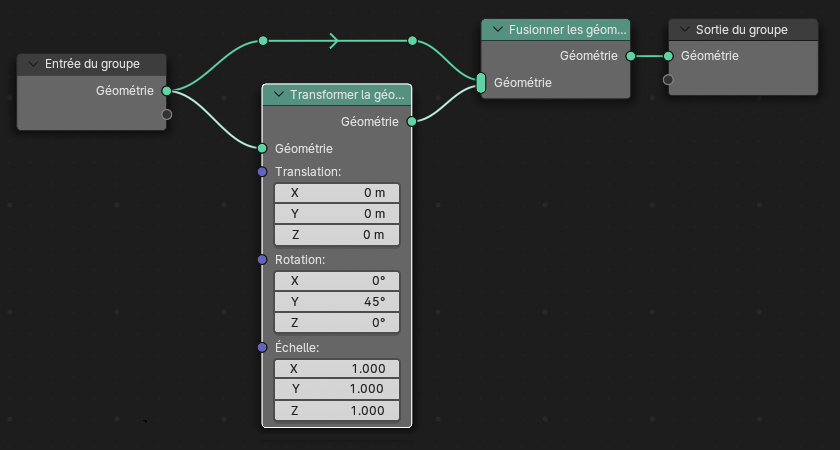Click the purple Translation vector socket
Viewport: 840px width, 450px height.
262,172
